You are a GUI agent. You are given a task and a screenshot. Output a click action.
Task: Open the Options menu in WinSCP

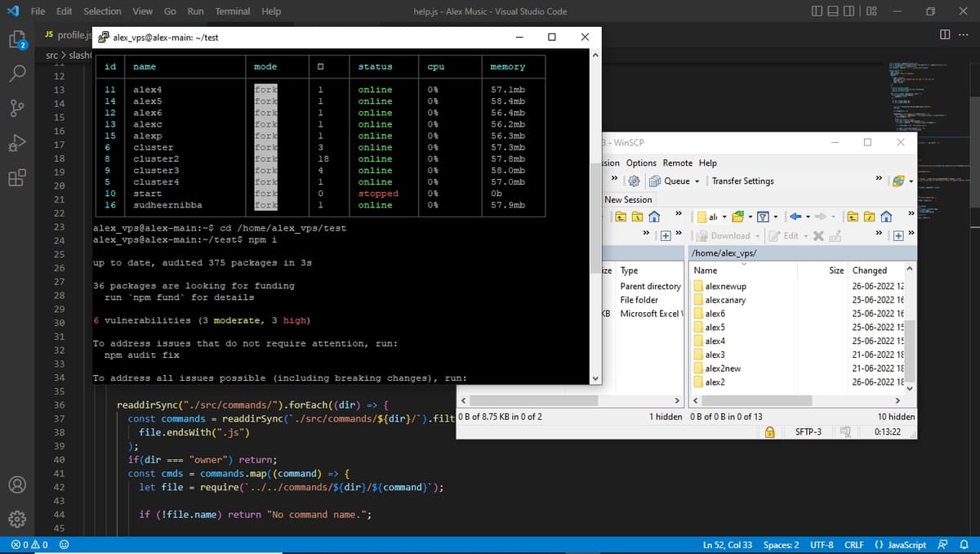pyautogui.click(x=641, y=163)
